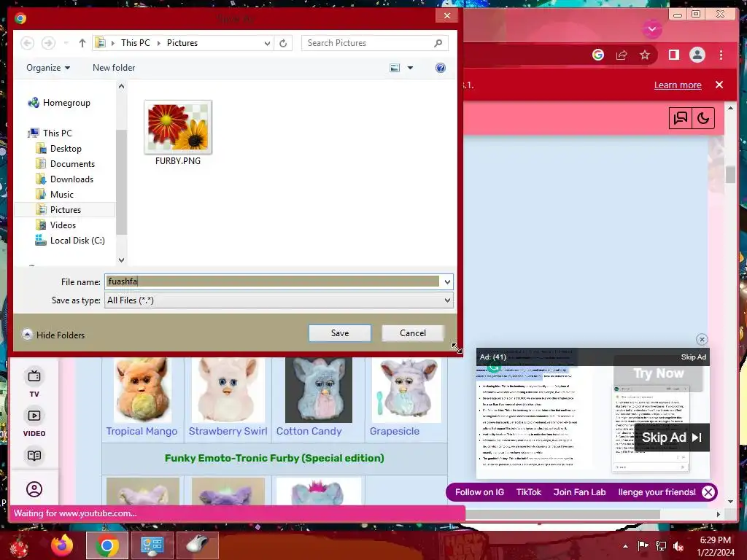Screen dimensions: 747x560
Task: Open the Cotton Candy Furby link
Action: point(309,432)
